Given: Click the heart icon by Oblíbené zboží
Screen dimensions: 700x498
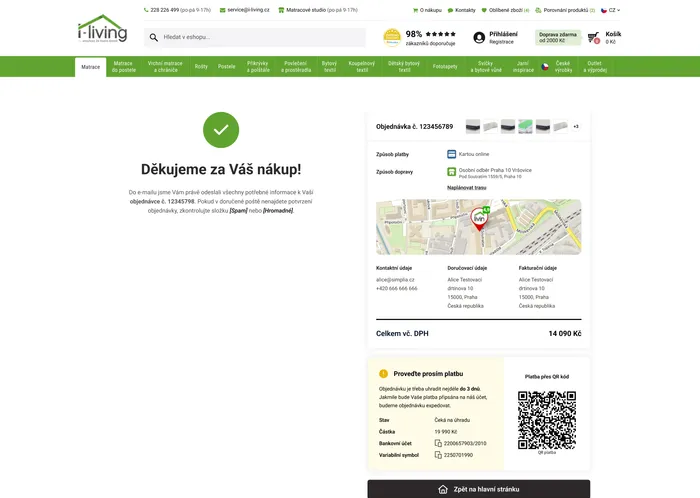Looking at the screenshot, I should point(484,10).
